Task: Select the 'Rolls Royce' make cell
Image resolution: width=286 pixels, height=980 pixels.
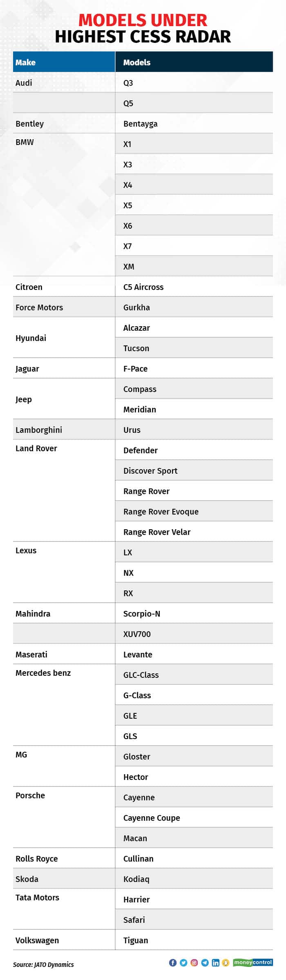Action: pos(37,859)
